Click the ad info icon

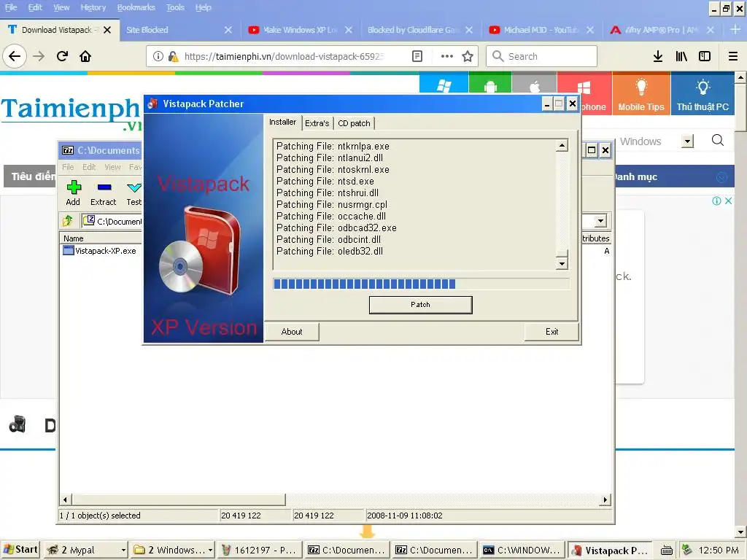[x=716, y=201]
